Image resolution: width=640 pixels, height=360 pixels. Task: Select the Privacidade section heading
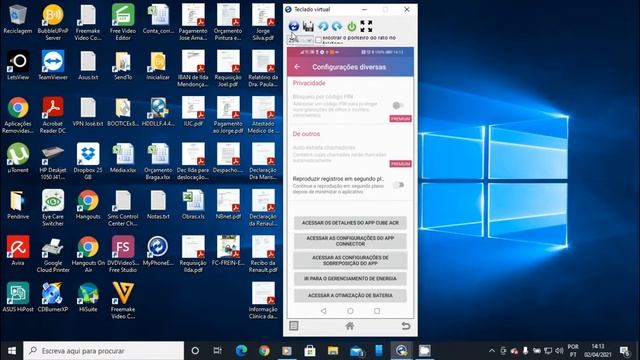pos(309,83)
